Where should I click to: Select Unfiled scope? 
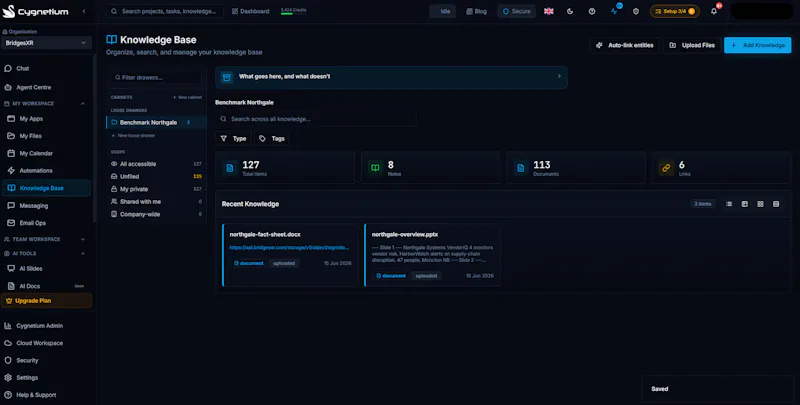[x=156, y=176]
